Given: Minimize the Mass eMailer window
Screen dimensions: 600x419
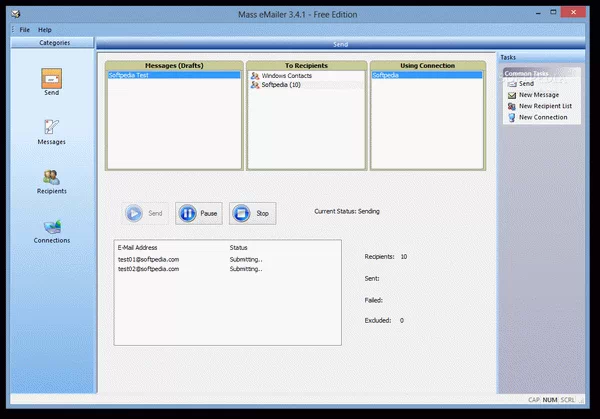Looking at the screenshot, I should pyautogui.click(x=538, y=13).
